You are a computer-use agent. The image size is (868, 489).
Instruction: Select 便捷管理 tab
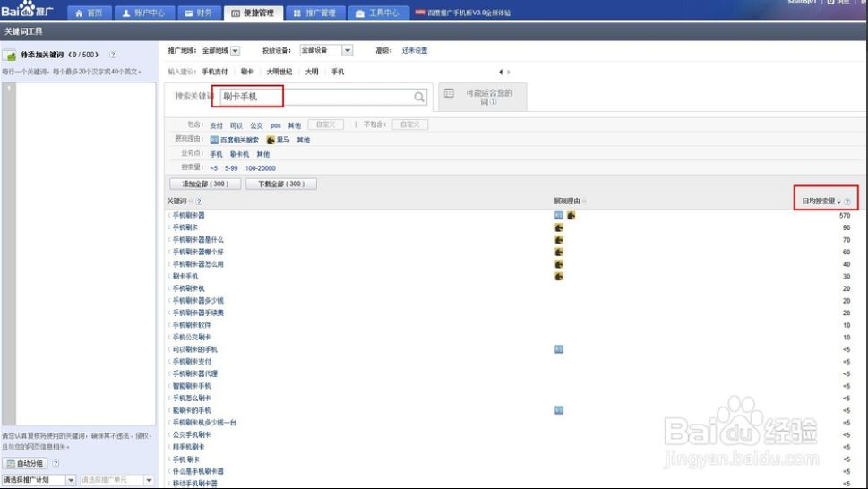(x=254, y=13)
